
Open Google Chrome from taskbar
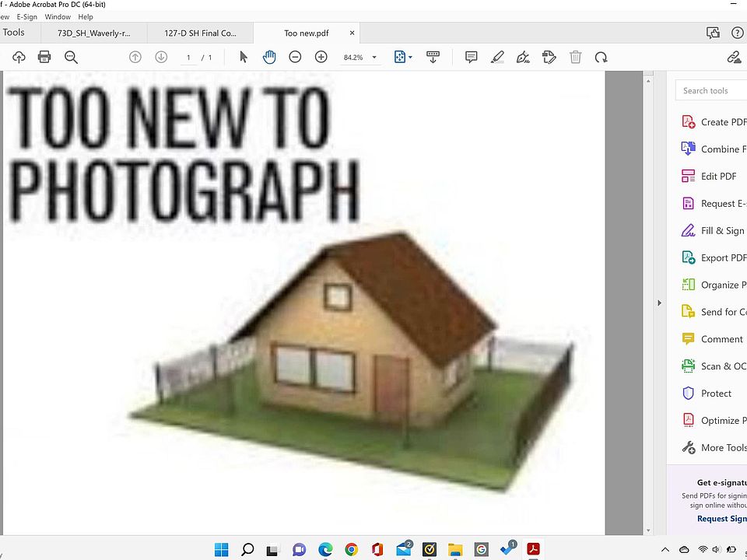pyautogui.click(x=351, y=550)
